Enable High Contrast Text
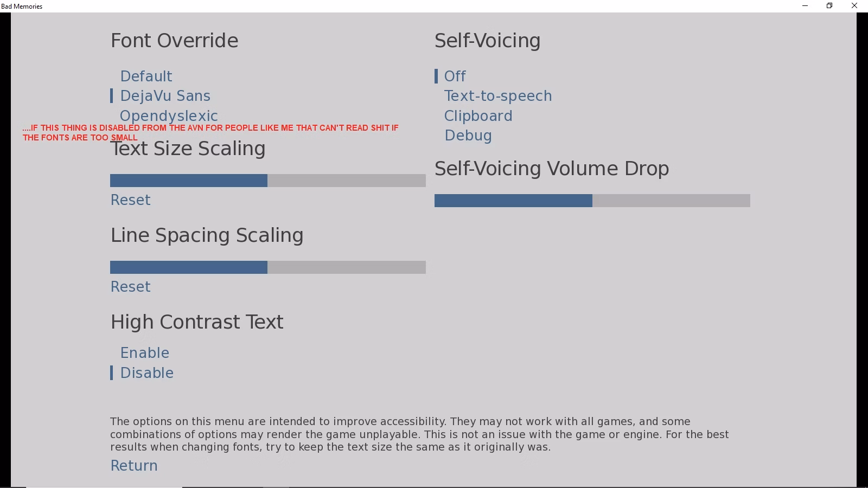Viewport: 868px width, 488px height. [144, 353]
